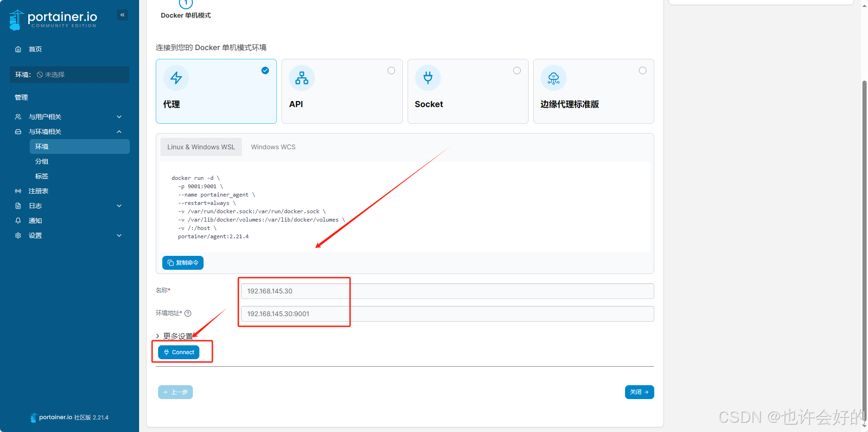Click the lightning bolt 代理 icon
Viewport: 868px width, 432px height.
point(176,78)
